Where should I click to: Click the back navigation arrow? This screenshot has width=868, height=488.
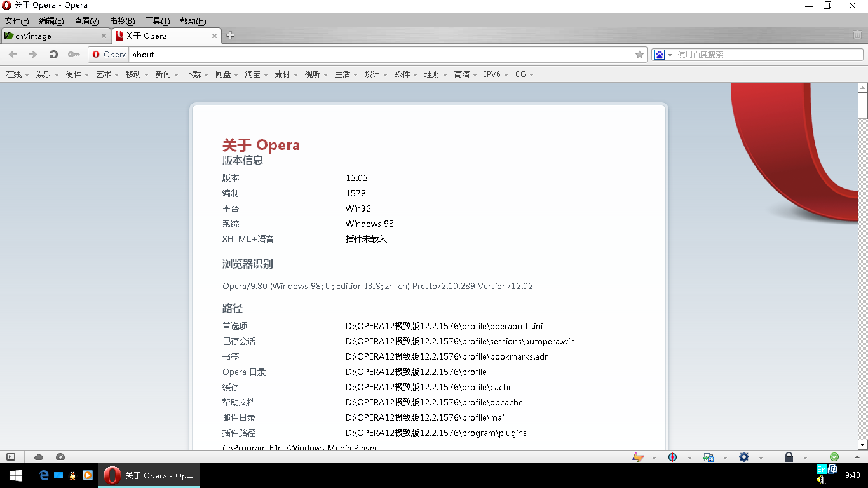(13, 55)
